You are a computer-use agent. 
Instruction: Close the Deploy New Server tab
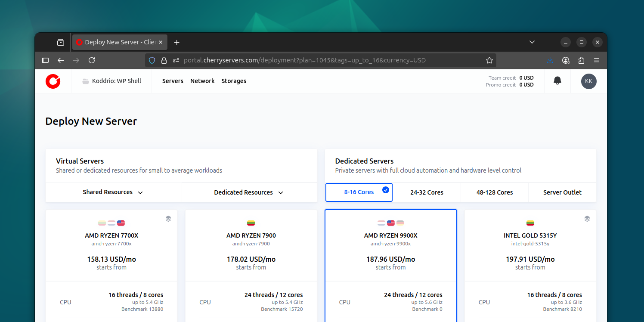click(161, 42)
